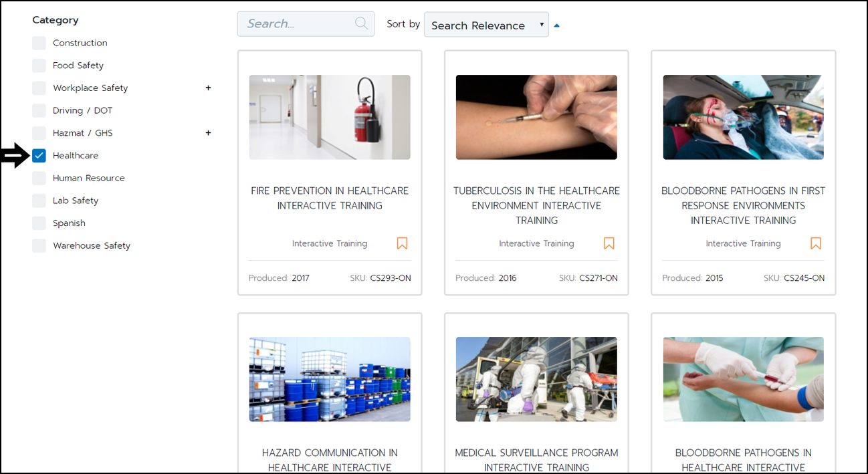This screenshot has width=868, height=474.
Task: Bookmark Fire Prevention in Healthcare training
Action: 402,243
